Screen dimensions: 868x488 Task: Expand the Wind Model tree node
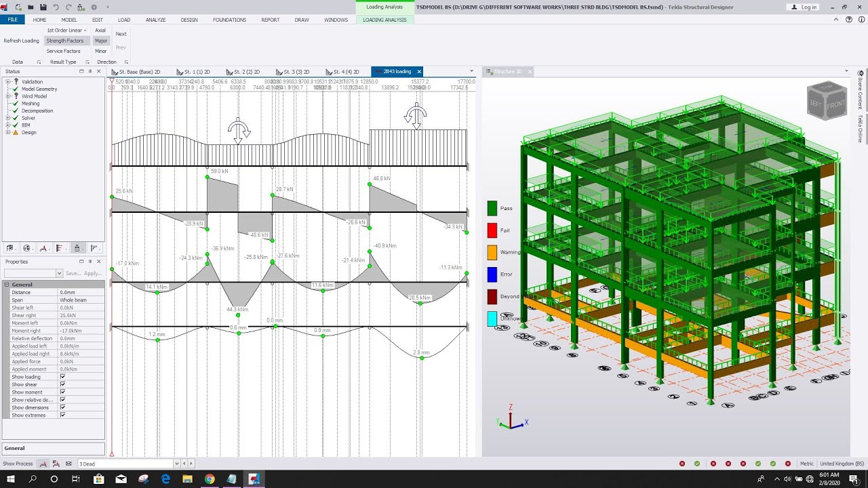tap(8, 96)
